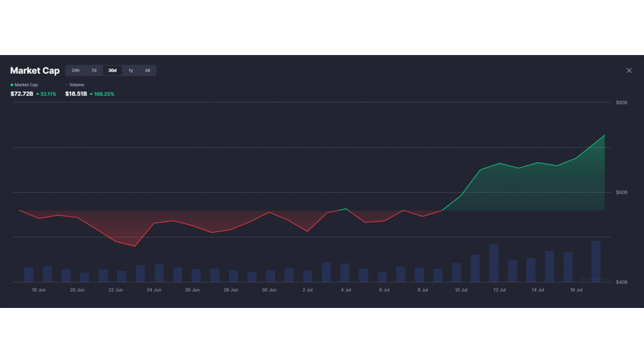Toggle the Volume legend series
This screenshot has width=644, height=363.
75,85
